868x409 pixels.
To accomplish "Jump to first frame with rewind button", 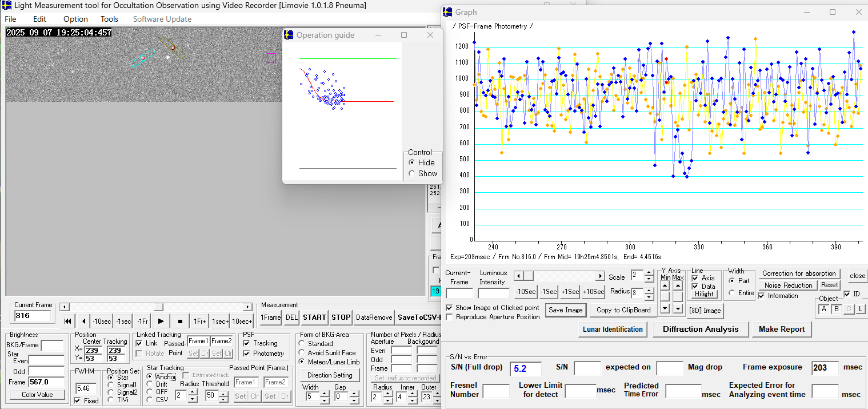I will tap(67, 321).
